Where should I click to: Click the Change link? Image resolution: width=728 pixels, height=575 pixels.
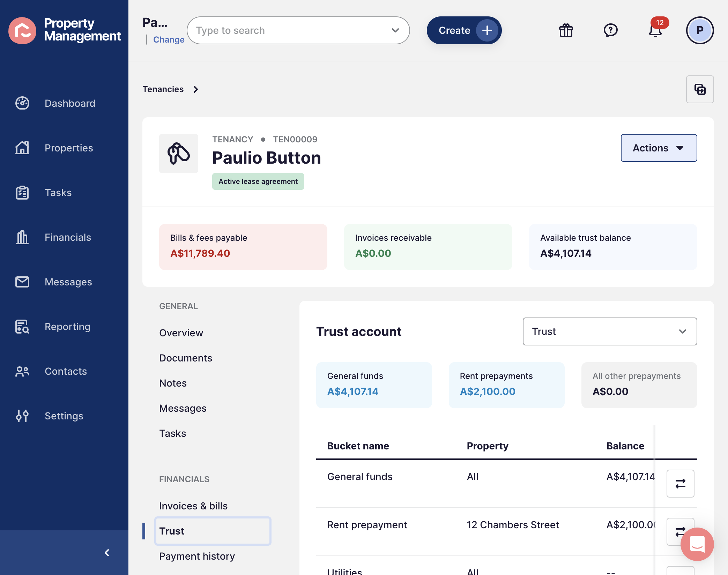(169, 39)
